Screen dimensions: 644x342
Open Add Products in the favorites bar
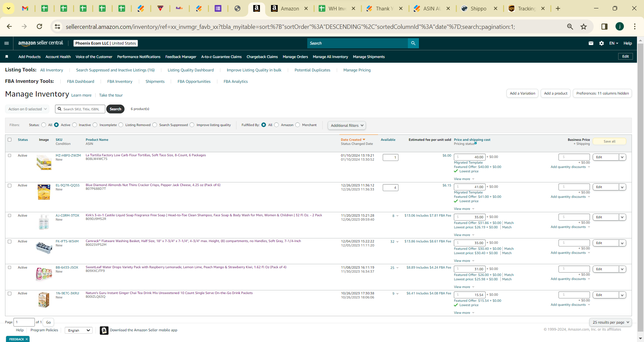(x=30, y=57)
